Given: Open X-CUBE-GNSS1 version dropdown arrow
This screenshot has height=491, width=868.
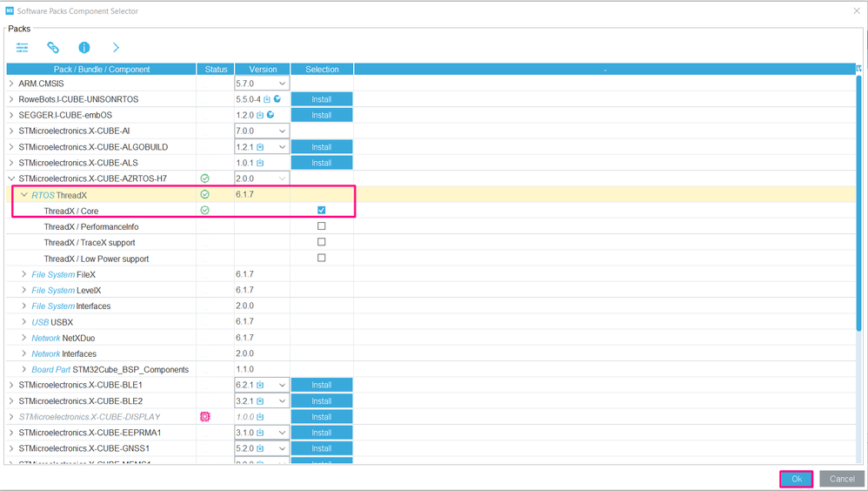Looking at the screenshot, I should pos(282,448).
